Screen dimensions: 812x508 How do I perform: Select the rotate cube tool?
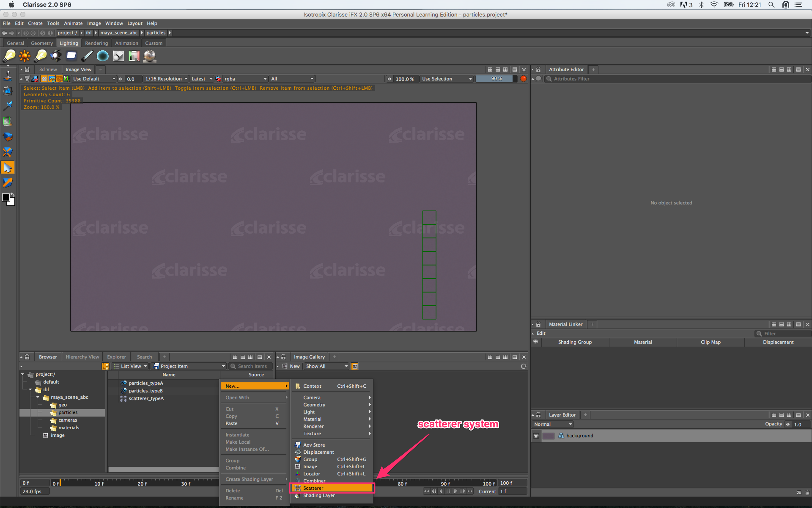click(x=7, y=137)
